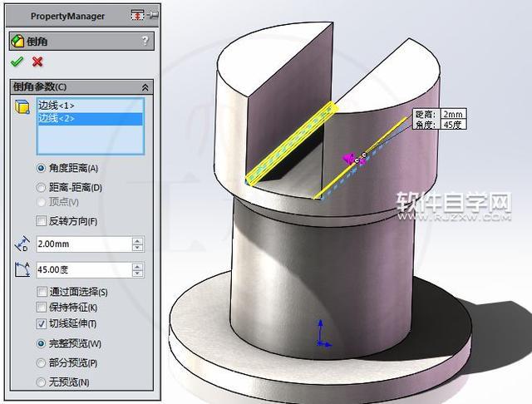Select 边线<2> in the edge list

pos(91,119)
